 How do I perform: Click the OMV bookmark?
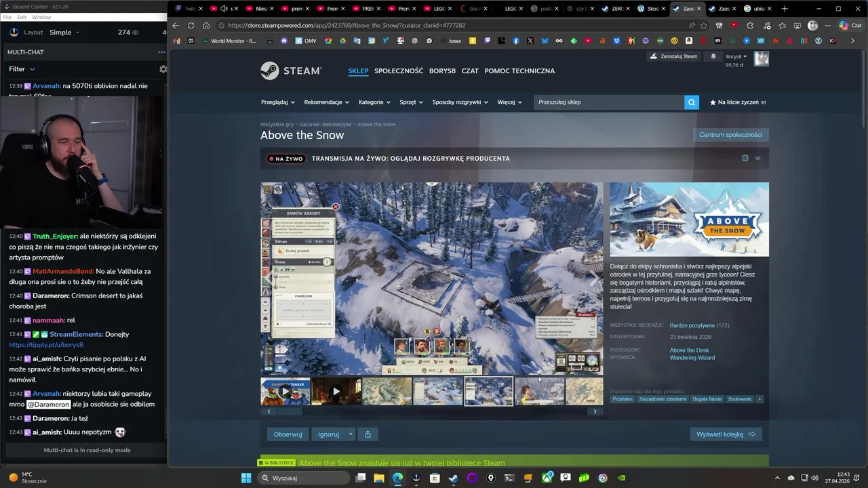coord(305,41)
